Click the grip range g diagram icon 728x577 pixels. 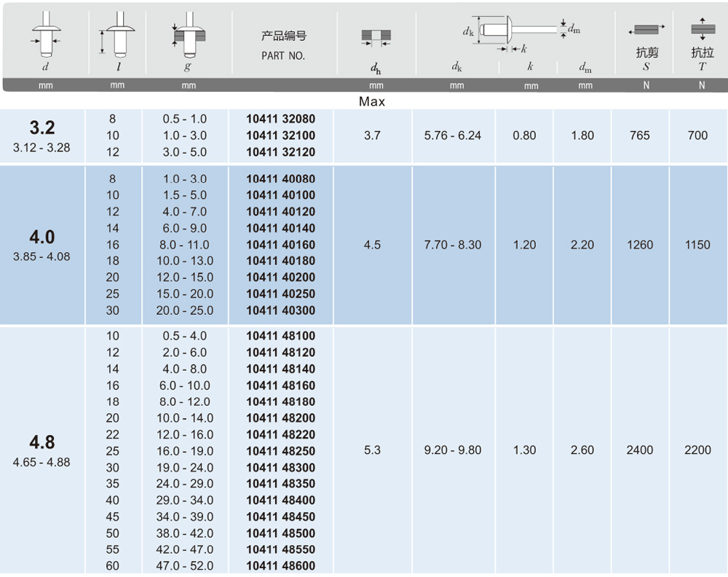tap(189, 35)
